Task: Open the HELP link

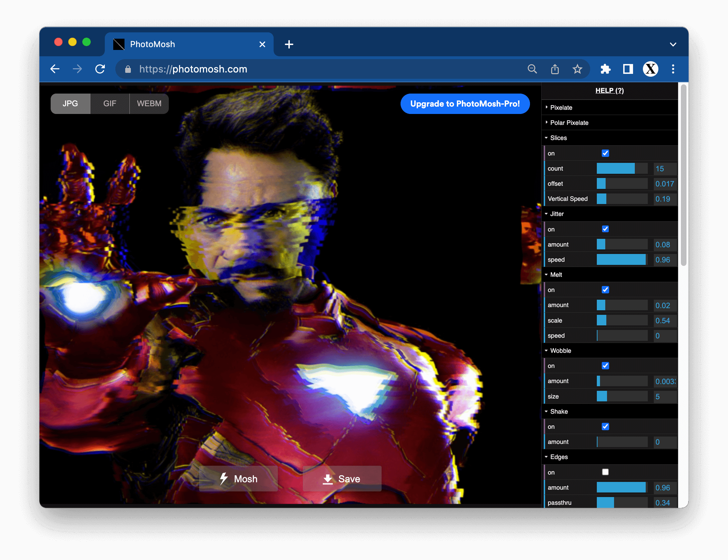Action: point(609,90)
